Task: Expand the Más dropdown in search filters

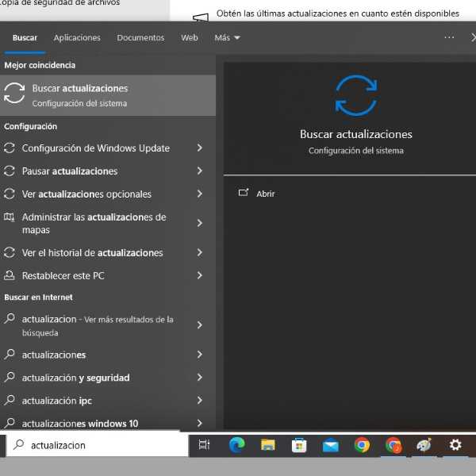Action: pos(227,38)
